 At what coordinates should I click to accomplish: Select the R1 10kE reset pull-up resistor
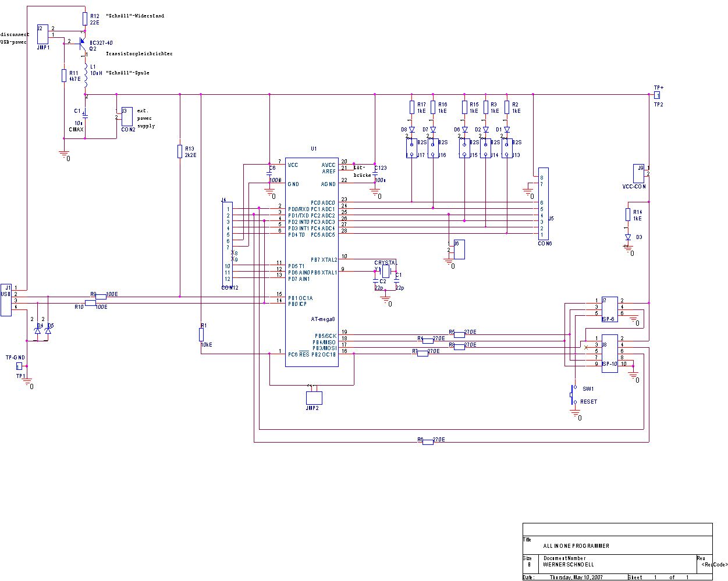(x=201, y=334)
